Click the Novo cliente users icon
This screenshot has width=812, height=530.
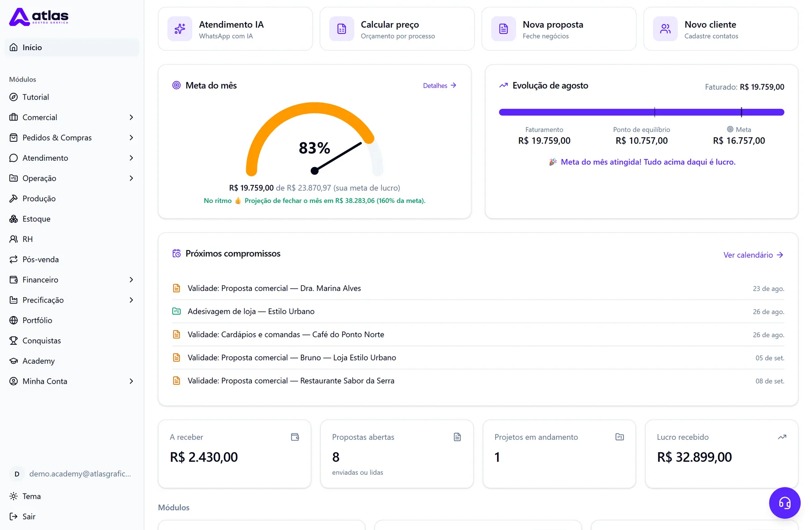pyautogui.click(x=665, y=29)
